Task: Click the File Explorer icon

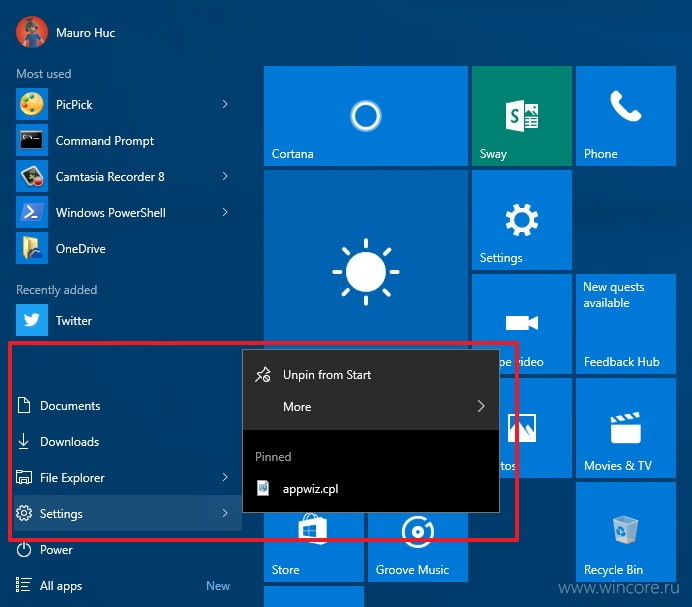Action: pyautogui.click(x=24, y=477)
